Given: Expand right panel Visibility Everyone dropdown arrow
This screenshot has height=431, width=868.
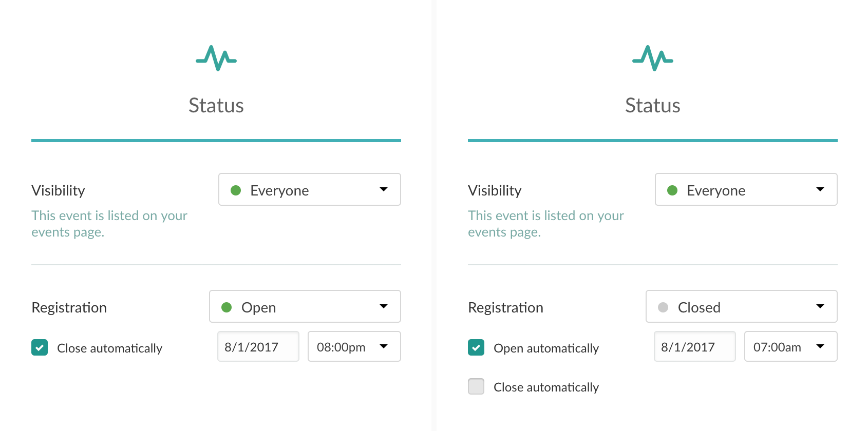Looking at the screenshot, I should point(820,189).
